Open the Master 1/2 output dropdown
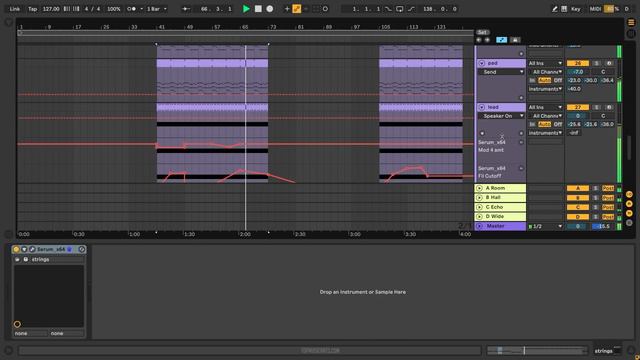 (545, 227)
